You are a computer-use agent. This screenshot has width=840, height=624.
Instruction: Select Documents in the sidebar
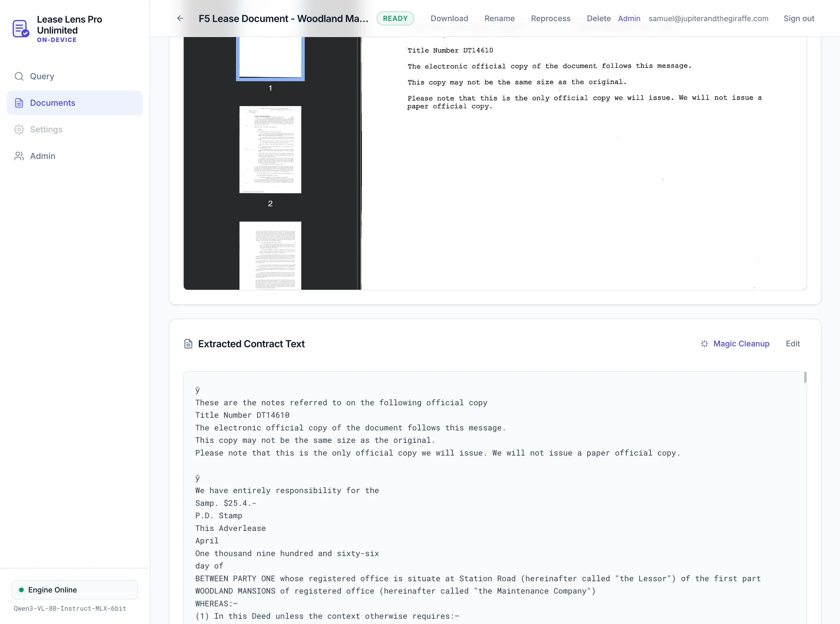point(75,103)
